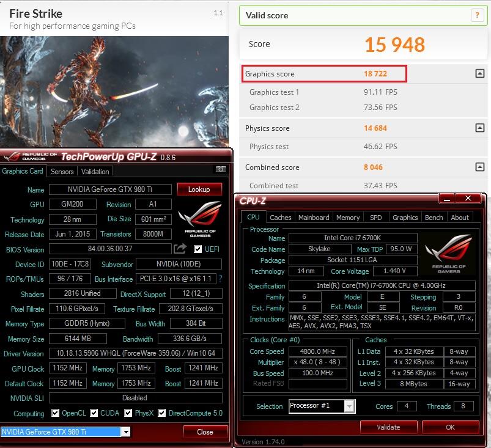Open the Caches tab in CPU-Z

280,218
